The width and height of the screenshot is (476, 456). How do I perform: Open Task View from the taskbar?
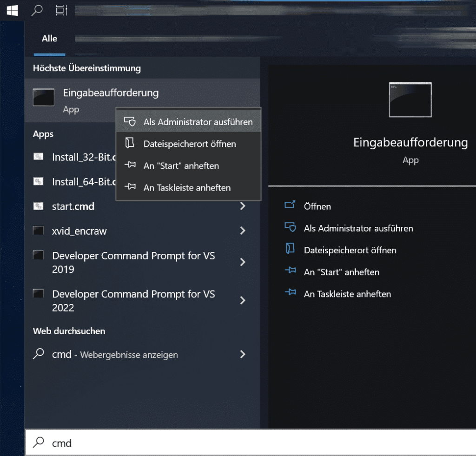coord(61,10)
